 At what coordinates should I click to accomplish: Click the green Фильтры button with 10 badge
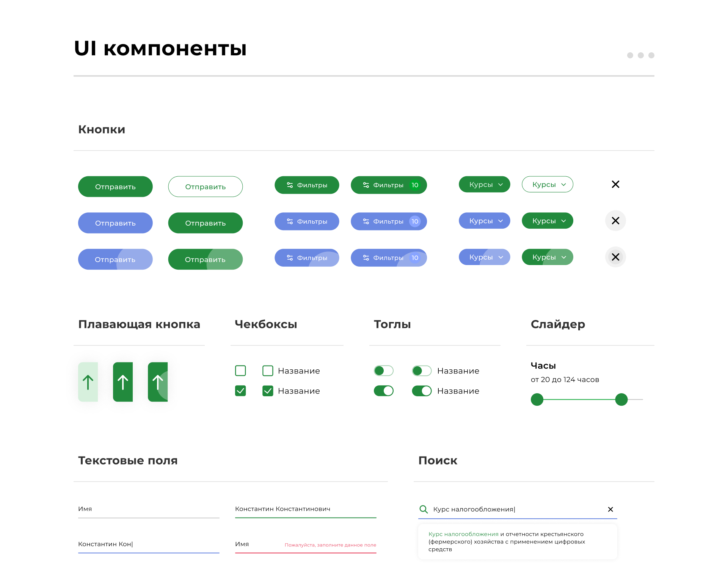[x=389, y=185]
